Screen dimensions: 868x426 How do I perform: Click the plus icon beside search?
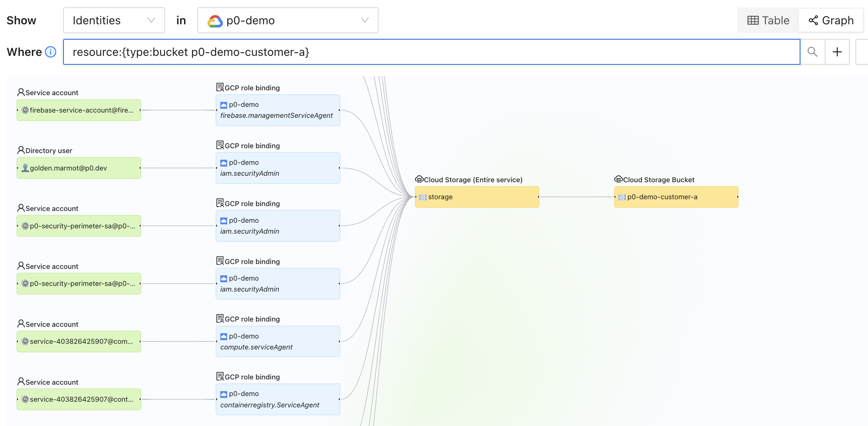[x=837, y=52]
